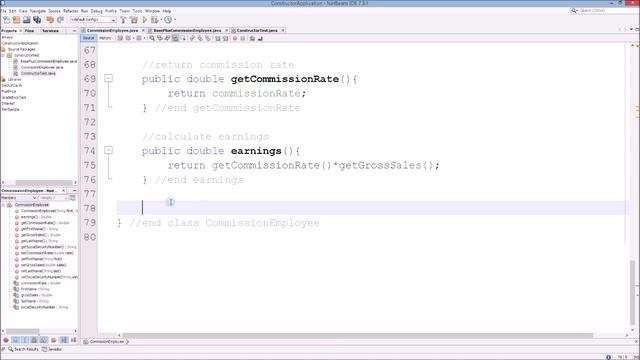The height and width of the screenshot is (360, 640).
Task: Toggle Sort by Name in Navigator
Action: pos(64,340)
